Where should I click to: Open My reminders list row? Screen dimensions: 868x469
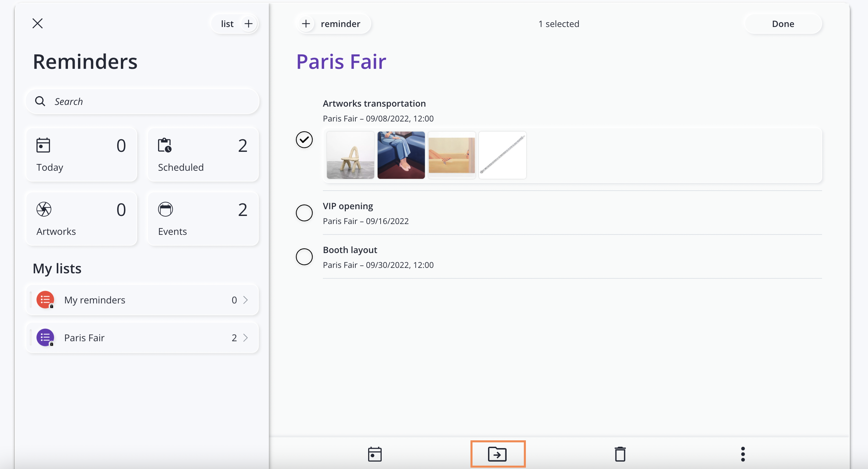click(x=143, y=300)
